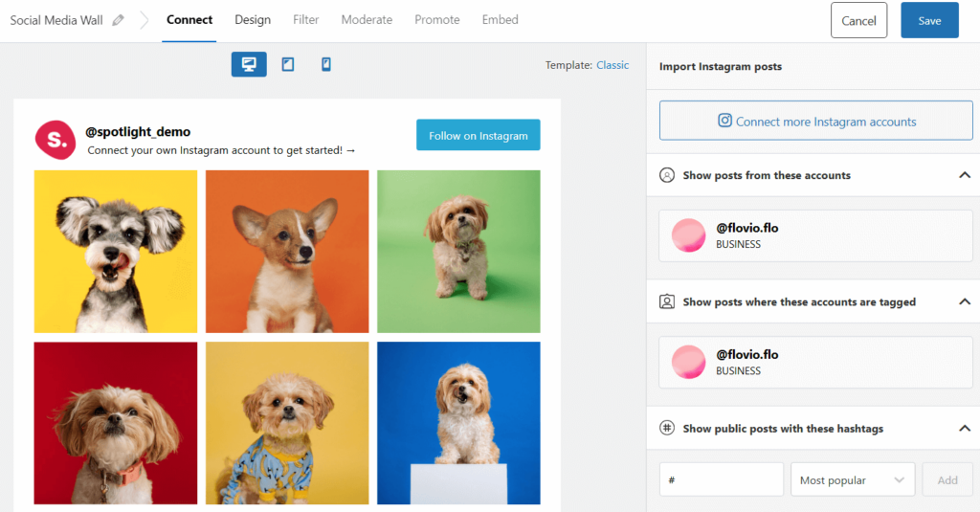Click the hashtag icon beside Show public posts
Screen dimensions: 980x512
click(667, 428)
